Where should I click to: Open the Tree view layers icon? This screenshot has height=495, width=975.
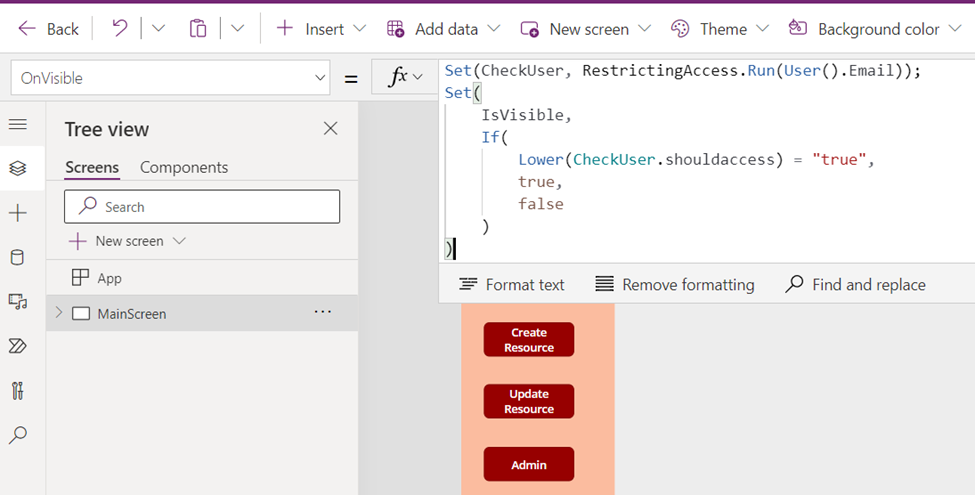tap(18, 168)
